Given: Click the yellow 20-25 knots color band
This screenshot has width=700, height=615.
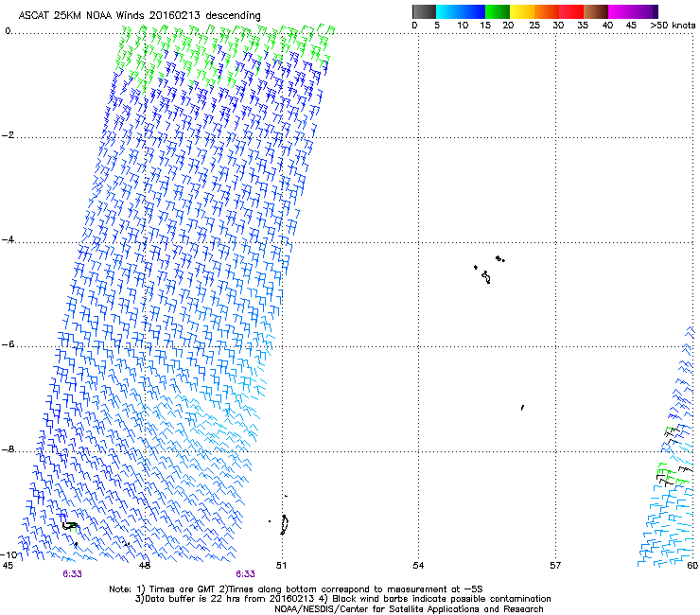Looking at the screenshot, I should pyautogui.click(x=522, y=11).
